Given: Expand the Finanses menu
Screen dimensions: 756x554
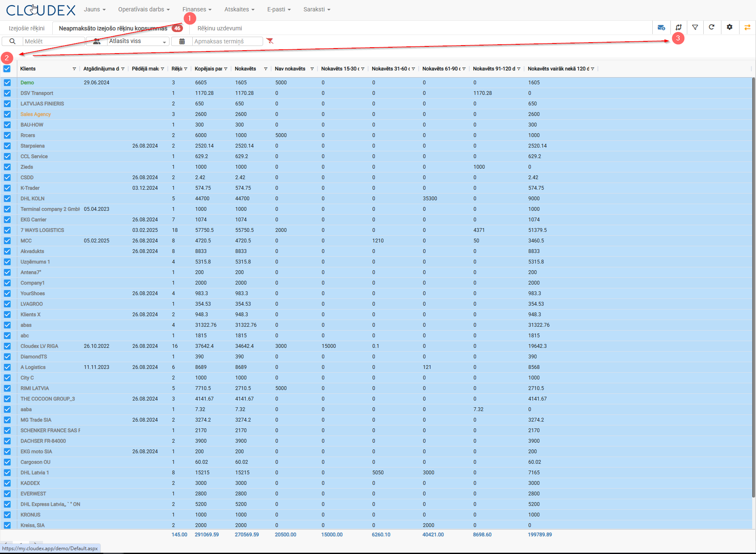Looking at the screenshot, I should [x=196, y=9].
